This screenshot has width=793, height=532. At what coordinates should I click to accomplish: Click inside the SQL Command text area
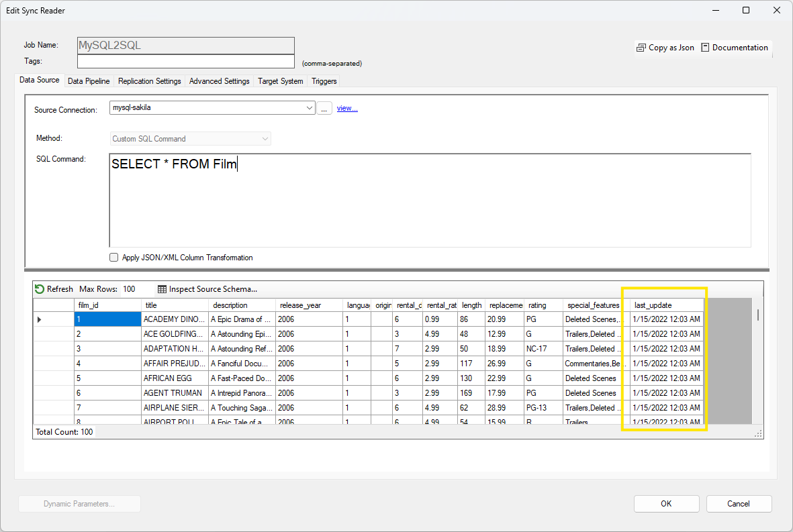430,200
